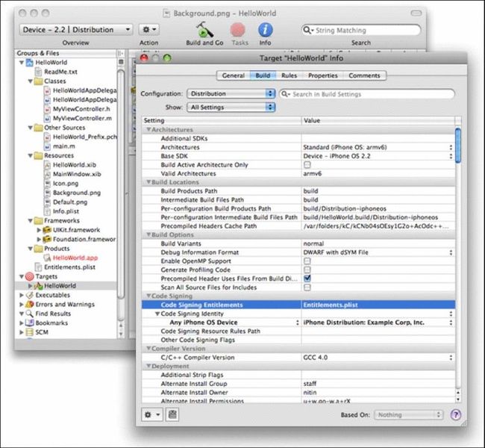Collapse the Code Signing Identity row
The image size is (485, 448).
click(x=157, y=314)
